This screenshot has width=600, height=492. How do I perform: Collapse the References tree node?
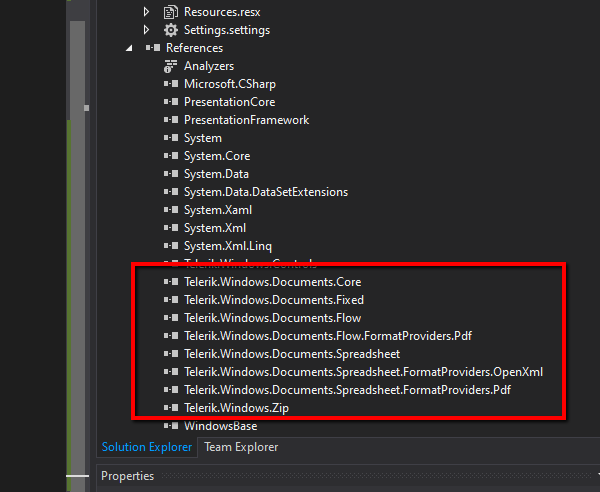[x=129, y=48]
